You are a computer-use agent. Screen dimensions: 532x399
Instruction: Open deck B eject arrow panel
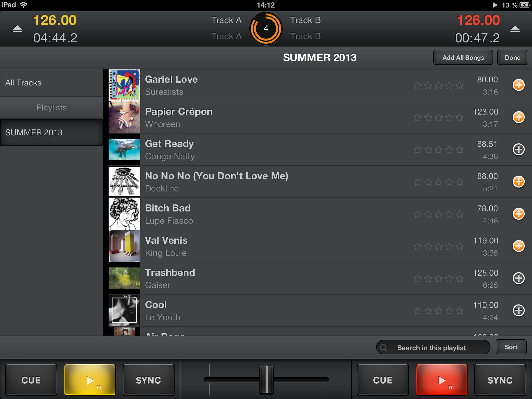tap(515, 29)
